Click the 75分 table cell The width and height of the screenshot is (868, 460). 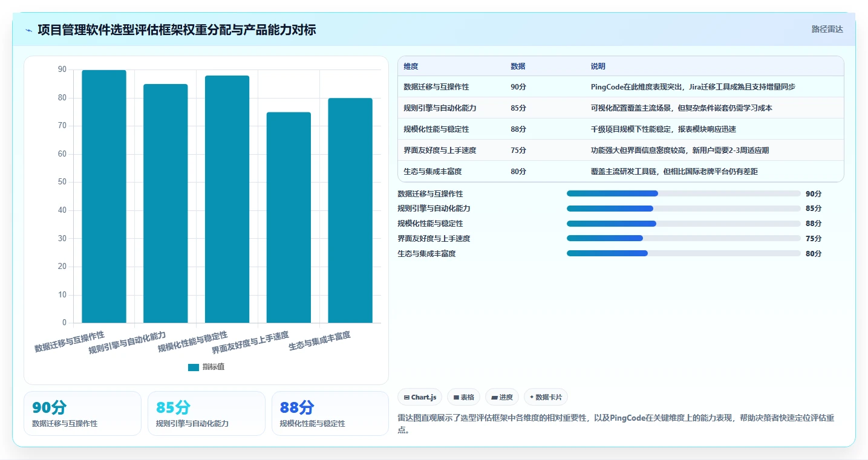pyautogui.click(x=518, y=151)
